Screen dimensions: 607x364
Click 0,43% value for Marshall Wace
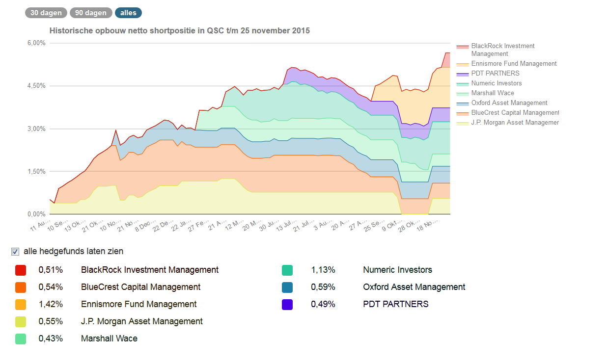tap(51, 338)
